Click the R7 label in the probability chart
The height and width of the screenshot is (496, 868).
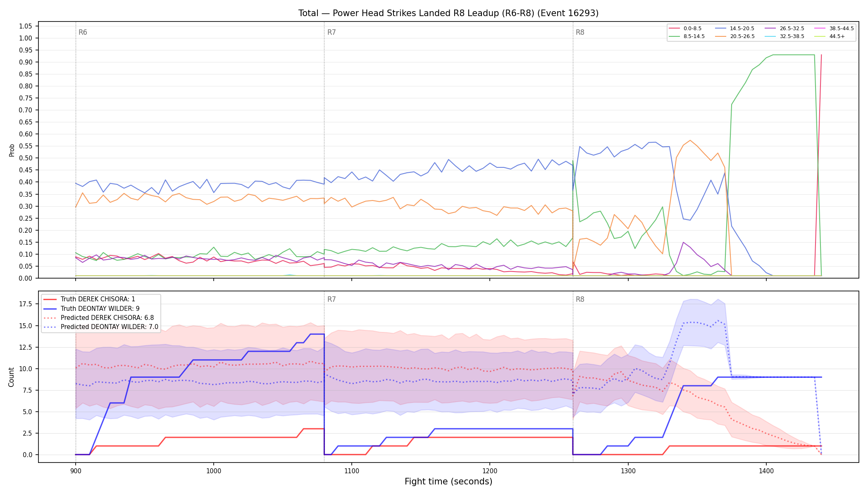(x=331, y=32)
